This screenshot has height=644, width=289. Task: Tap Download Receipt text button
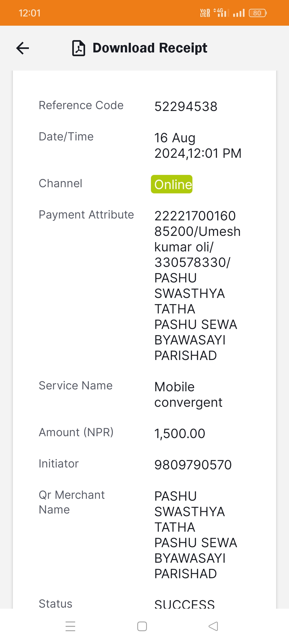click(150, 48)
